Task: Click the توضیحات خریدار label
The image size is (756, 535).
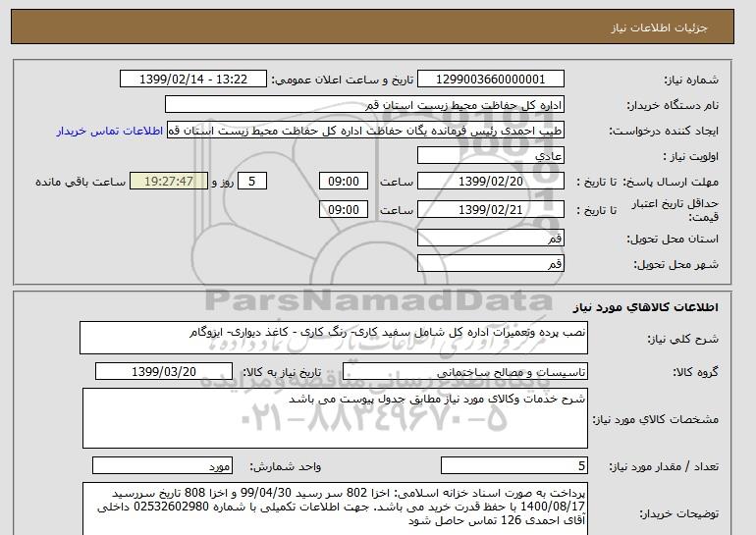Action: [x=678, y=514]
